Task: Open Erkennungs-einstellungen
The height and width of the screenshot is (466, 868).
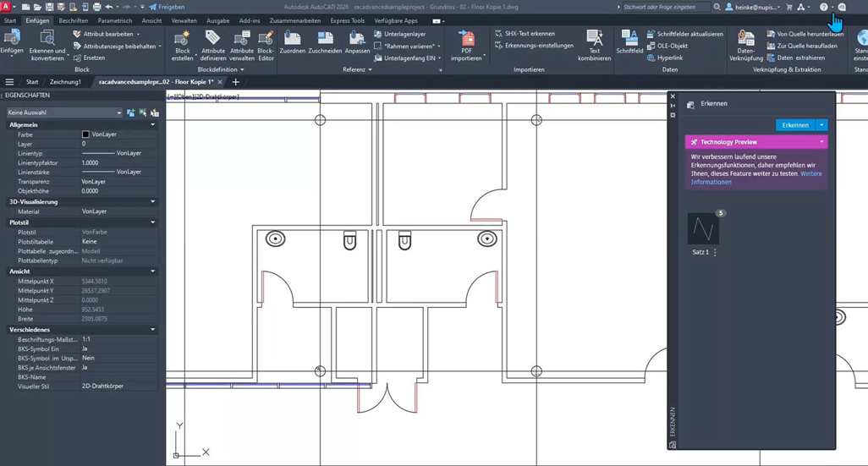Action: [534, 46]
